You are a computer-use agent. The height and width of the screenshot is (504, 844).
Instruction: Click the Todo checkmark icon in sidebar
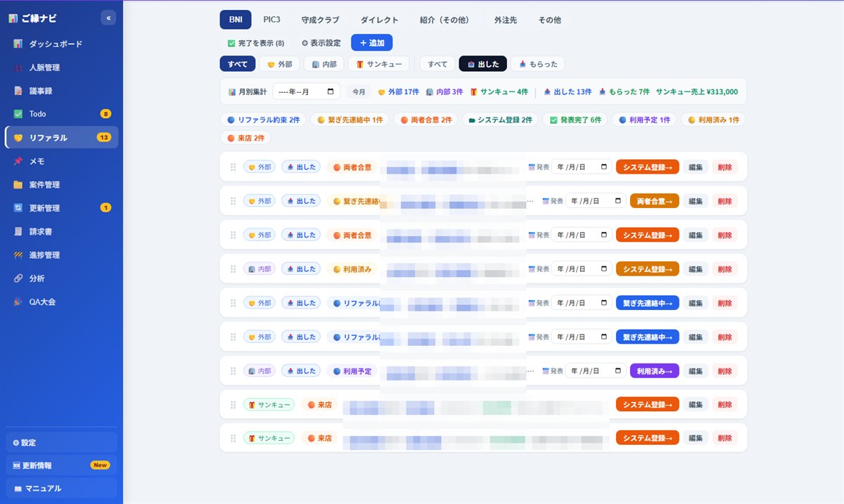click(x=18, y=114)
